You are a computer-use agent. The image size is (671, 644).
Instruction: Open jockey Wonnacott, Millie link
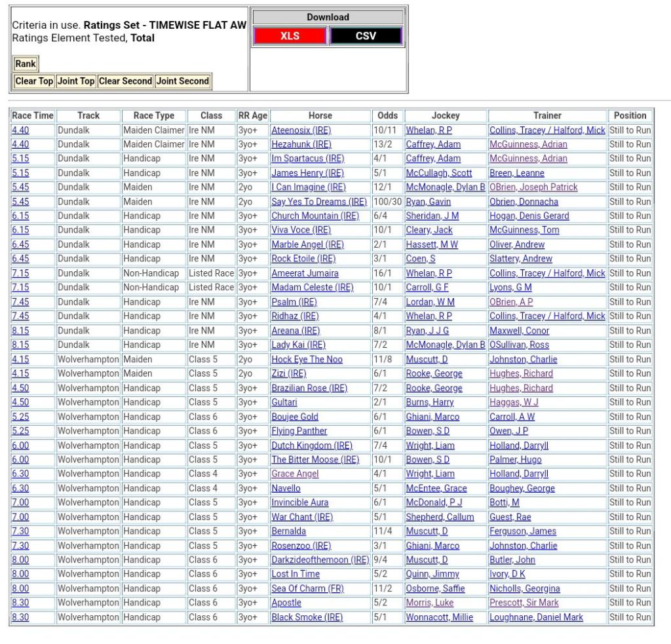[x=439, y=617]
